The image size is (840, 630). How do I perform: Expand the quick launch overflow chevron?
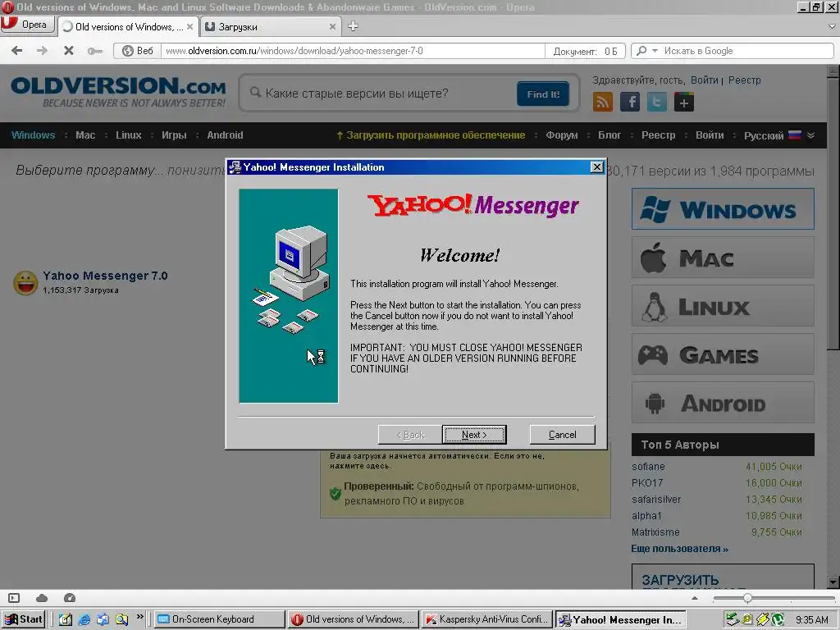tap(139, 617)
